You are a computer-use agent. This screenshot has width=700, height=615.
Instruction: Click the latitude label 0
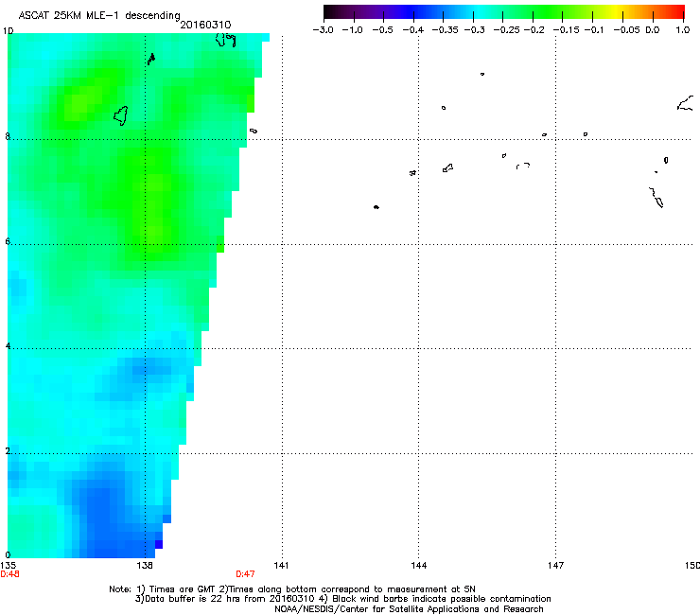click(8, 555)
